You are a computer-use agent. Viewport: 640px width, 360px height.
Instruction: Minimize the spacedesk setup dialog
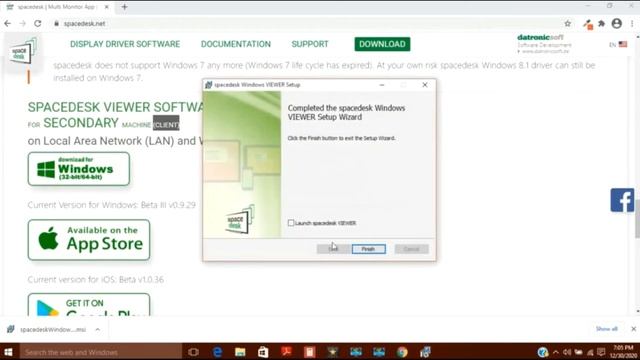(x=382, y=85)
